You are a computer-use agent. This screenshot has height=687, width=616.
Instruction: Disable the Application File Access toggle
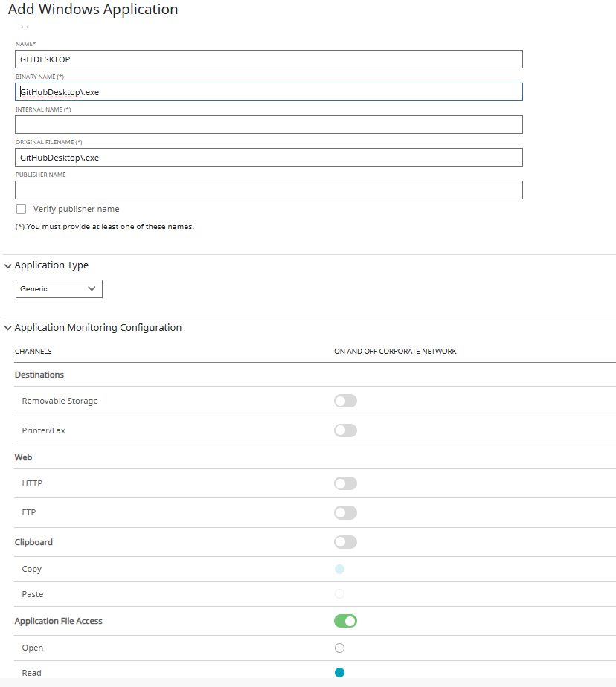[345, 621]
